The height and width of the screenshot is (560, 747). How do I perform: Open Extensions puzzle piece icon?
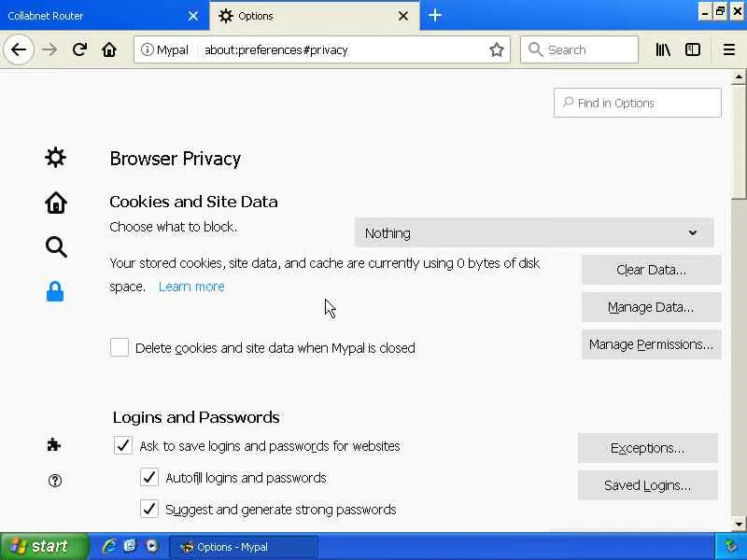[x=54, y=445]
